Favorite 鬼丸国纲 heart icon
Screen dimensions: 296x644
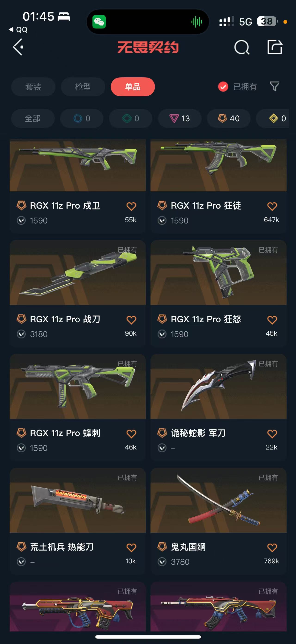point(272,547)
